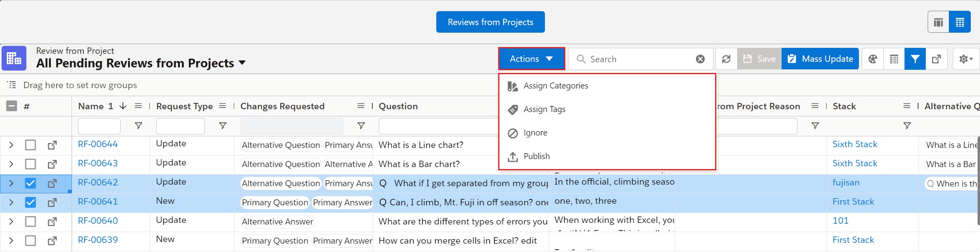Open the Name column filter funnel
Viewport: 980px width, 252px height.
click(138, 126)
